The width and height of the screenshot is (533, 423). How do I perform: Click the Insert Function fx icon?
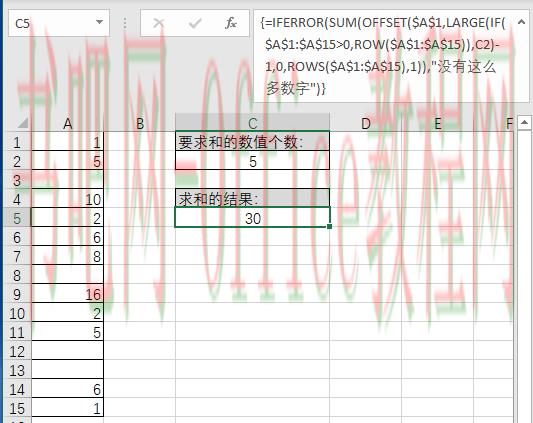pos(231,23)
